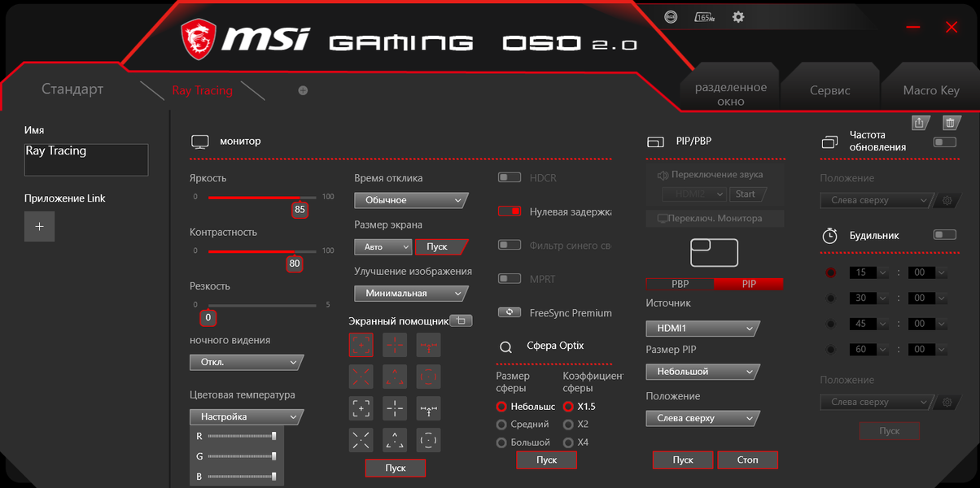Select the white bracket-with-plus crosshair
The height and width of the screenshot is (488, 980).
pyautogui.click(x=361, y=408)
